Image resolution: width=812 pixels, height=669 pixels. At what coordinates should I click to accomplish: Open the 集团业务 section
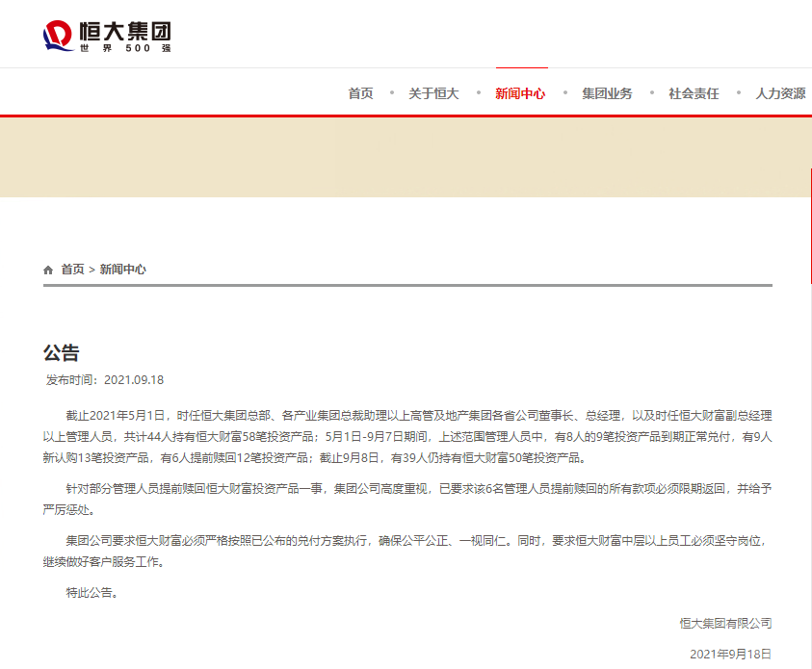tap(607, 93)
